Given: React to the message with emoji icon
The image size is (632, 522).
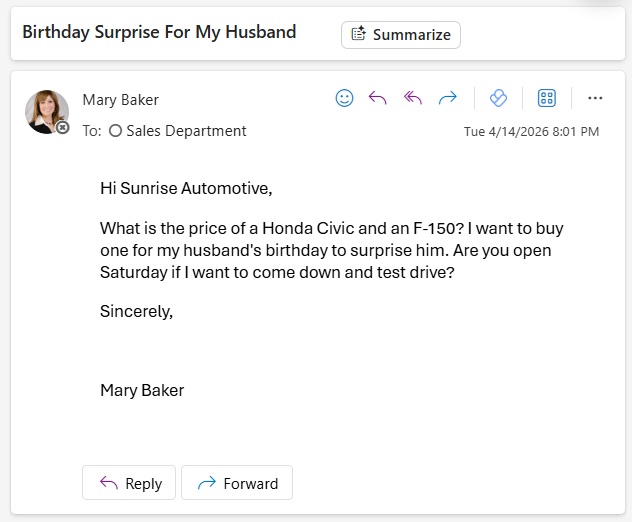Looking at the screenshot, I should [344, 98].
